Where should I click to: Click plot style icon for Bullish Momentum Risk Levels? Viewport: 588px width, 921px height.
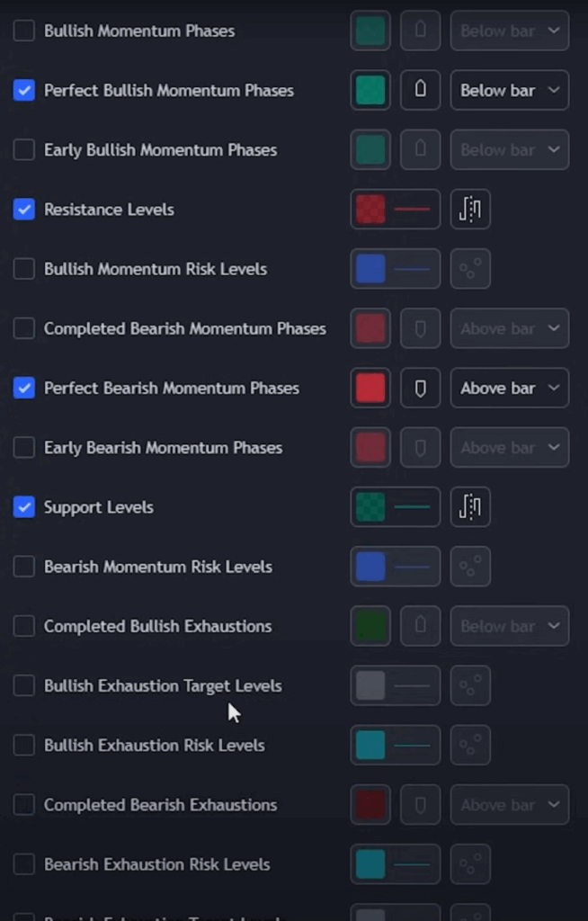coord(470,269)
